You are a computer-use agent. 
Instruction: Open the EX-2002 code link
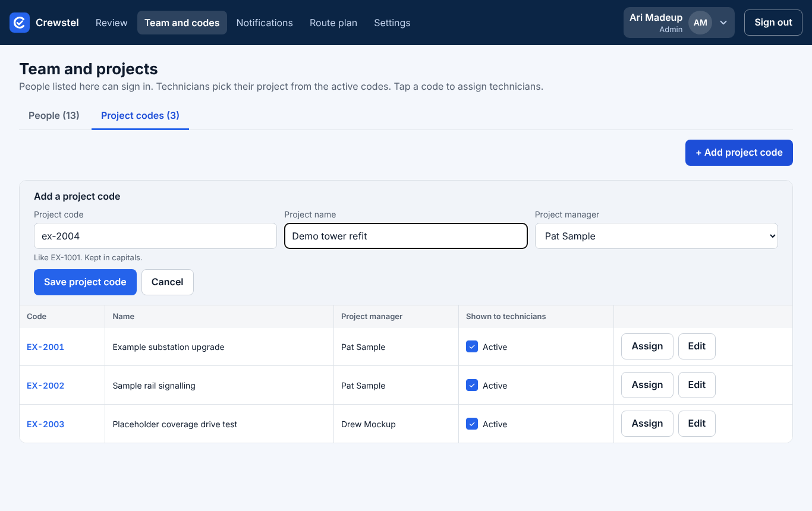point(45,386)
